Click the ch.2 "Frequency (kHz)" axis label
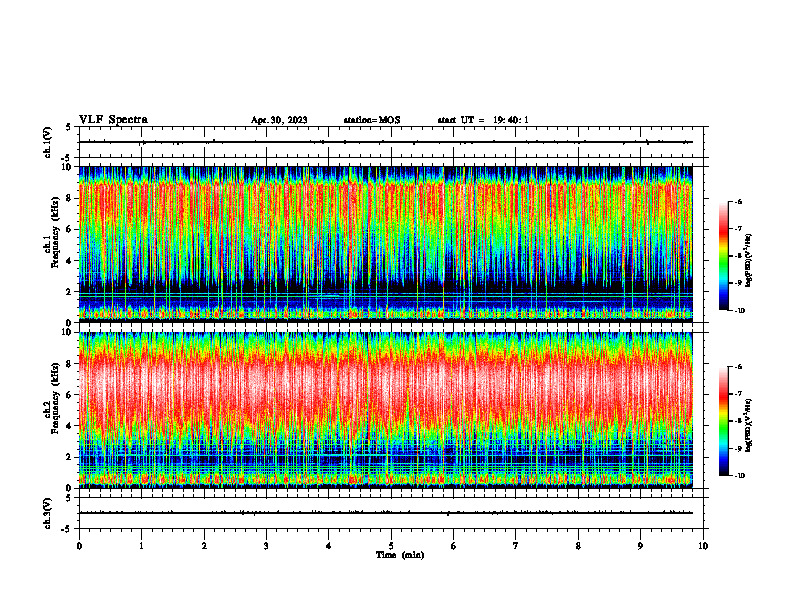The height and width of the screenshot is (612, 792). point(55,397)
